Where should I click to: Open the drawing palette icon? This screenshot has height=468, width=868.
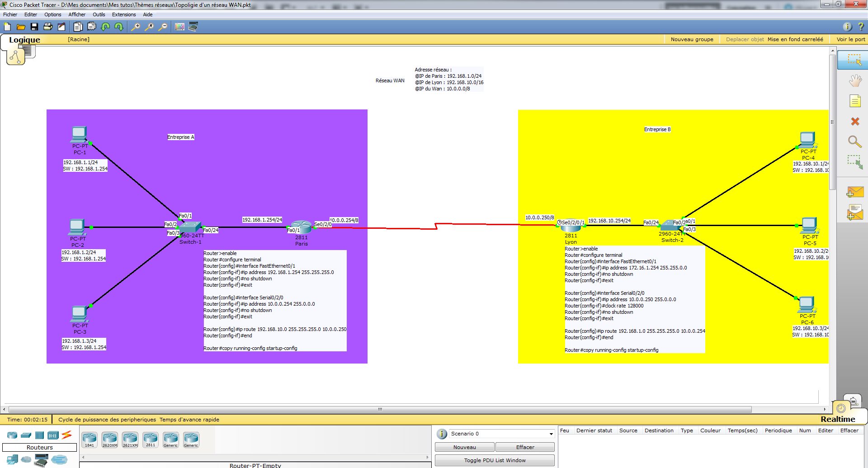tap(179, 27)
